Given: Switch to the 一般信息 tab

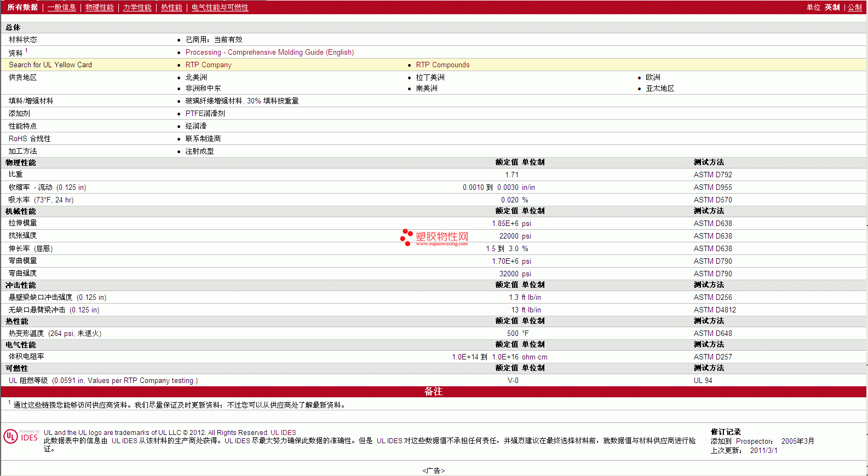Looking at the screenshot, I should click(x=61, y=7).
